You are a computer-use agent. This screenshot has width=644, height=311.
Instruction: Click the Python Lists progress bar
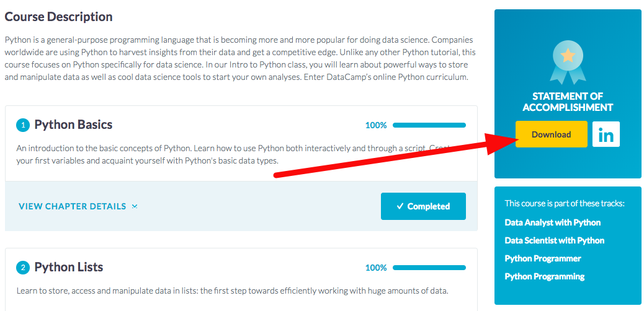(429, 268)
